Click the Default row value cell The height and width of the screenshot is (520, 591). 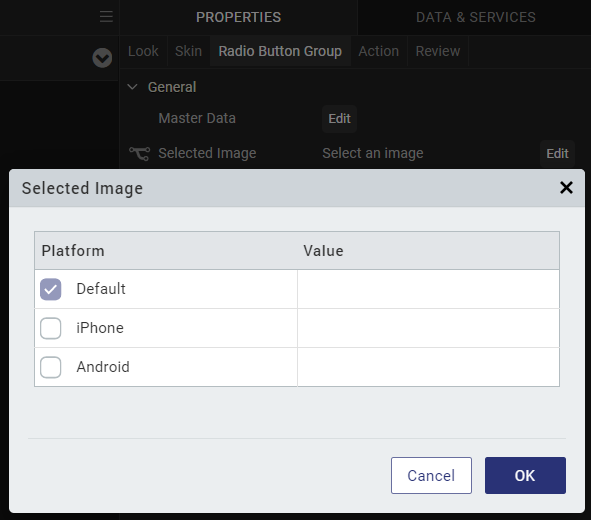pyautogui.click(x=428, y=289)
